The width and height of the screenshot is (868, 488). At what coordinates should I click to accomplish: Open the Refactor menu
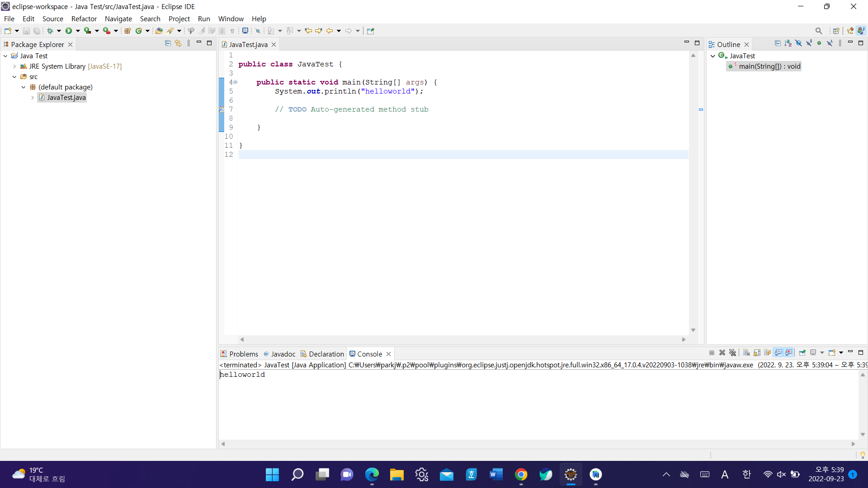tap(84, 19)
